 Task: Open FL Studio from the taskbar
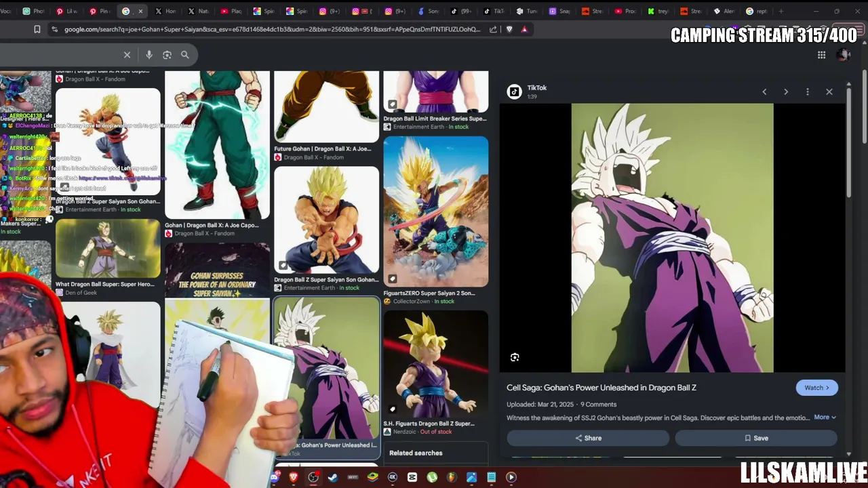[x=451, y=477]
